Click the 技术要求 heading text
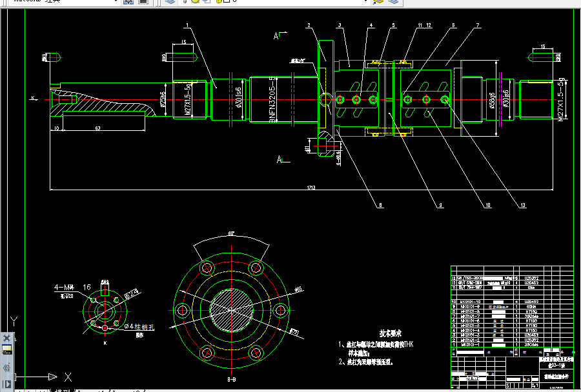 tap(390, 333)
